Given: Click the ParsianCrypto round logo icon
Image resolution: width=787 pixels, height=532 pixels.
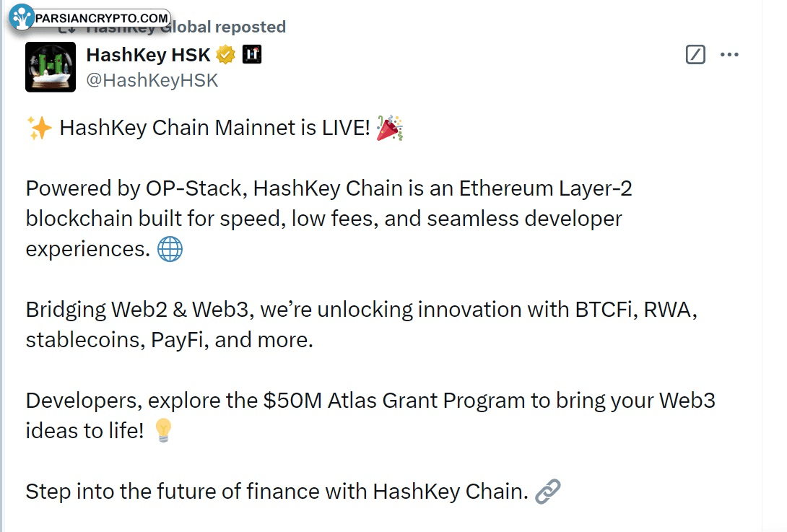Looking at the screenshot, I should click(x=22, y=17).
